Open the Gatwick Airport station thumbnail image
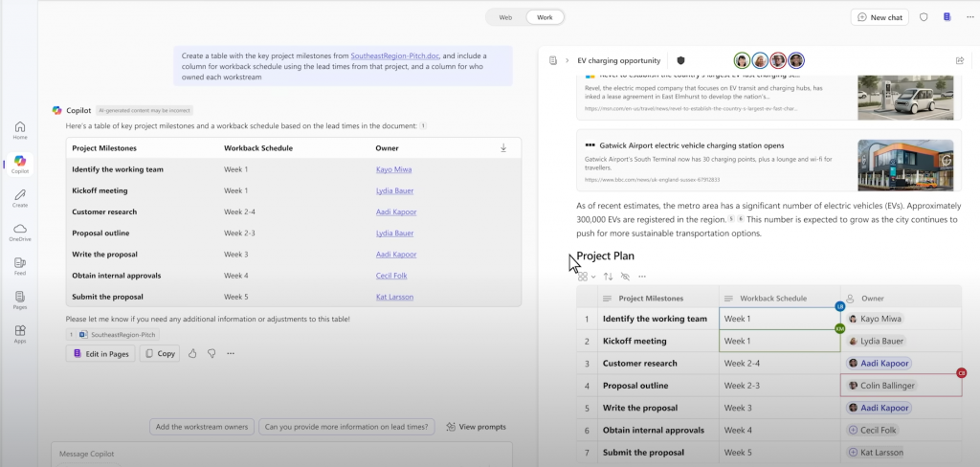Image resolution: width=980 pixels, height=467 pixels. click(905, 165)
